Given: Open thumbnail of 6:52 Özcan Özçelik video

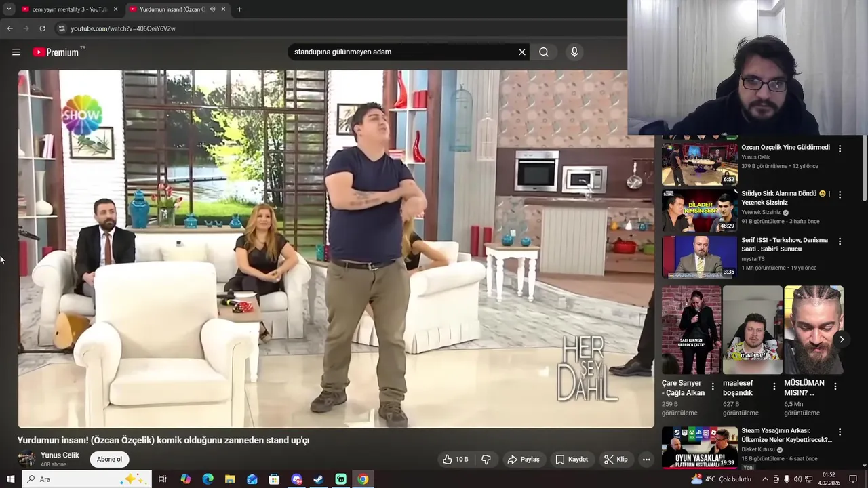Looking at the screenshot, I should click(x=699, y=163).
